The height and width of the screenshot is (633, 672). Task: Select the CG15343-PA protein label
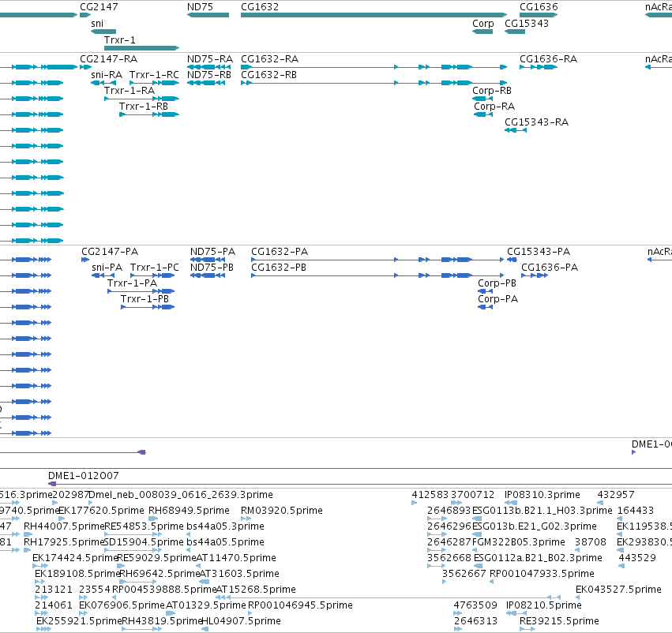[539, 252]
